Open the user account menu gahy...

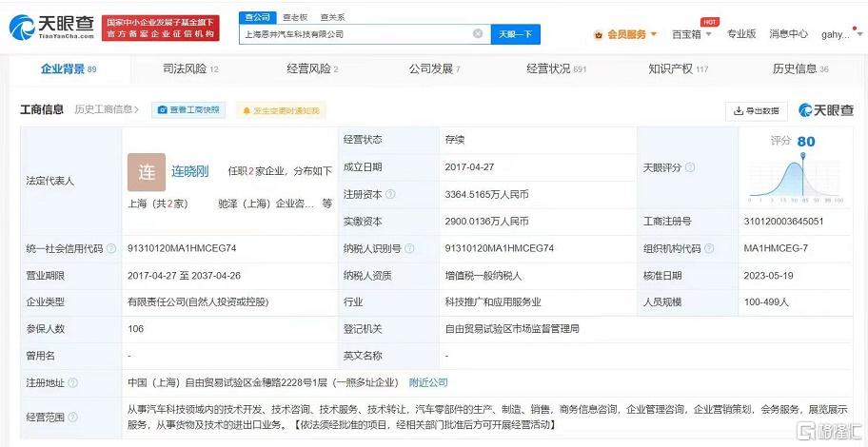(839, 34)
